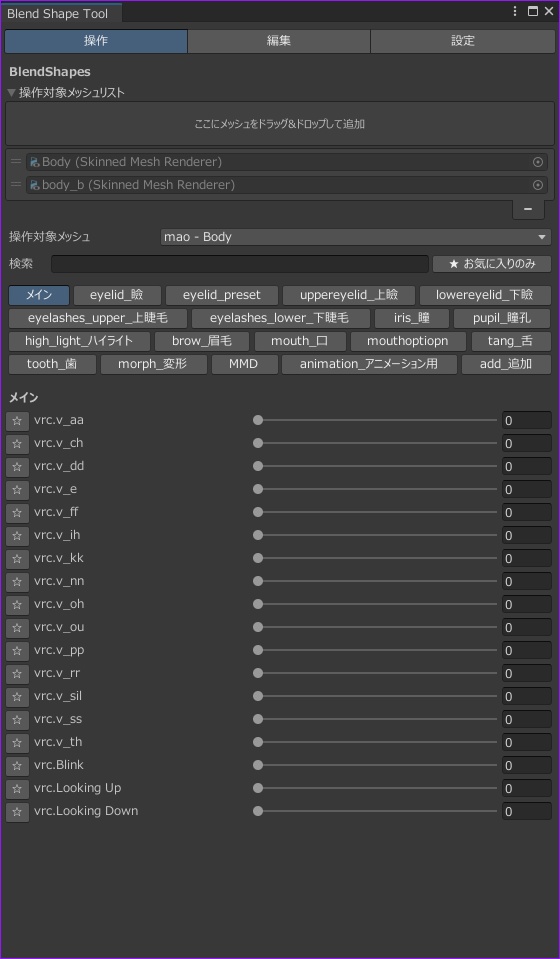Click the mesh drag-and-drop area
The height and width of the screenshot is (959, 560).
pos(280,124)
